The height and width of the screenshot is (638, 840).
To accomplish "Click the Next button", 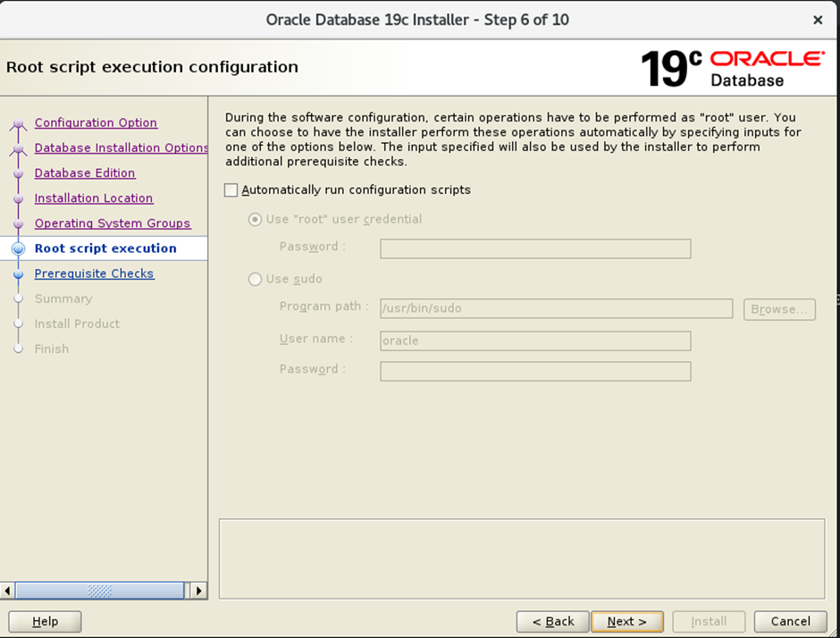I will (626, 621).
